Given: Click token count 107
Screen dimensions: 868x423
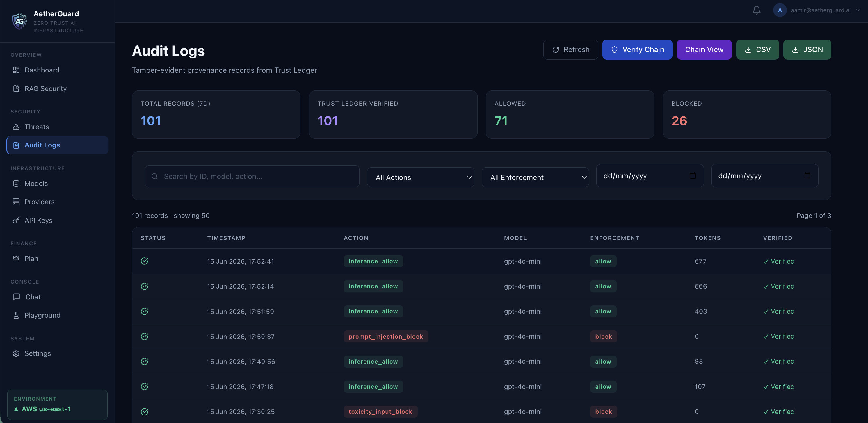Looking at the screenshot, I should pos(700,387).
